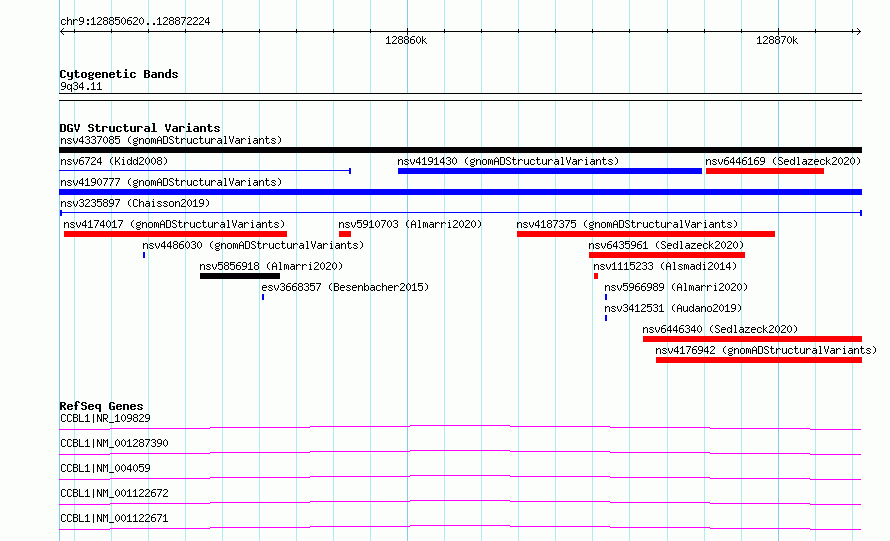Select the 9q34.11 band label

tap(81, 86)
